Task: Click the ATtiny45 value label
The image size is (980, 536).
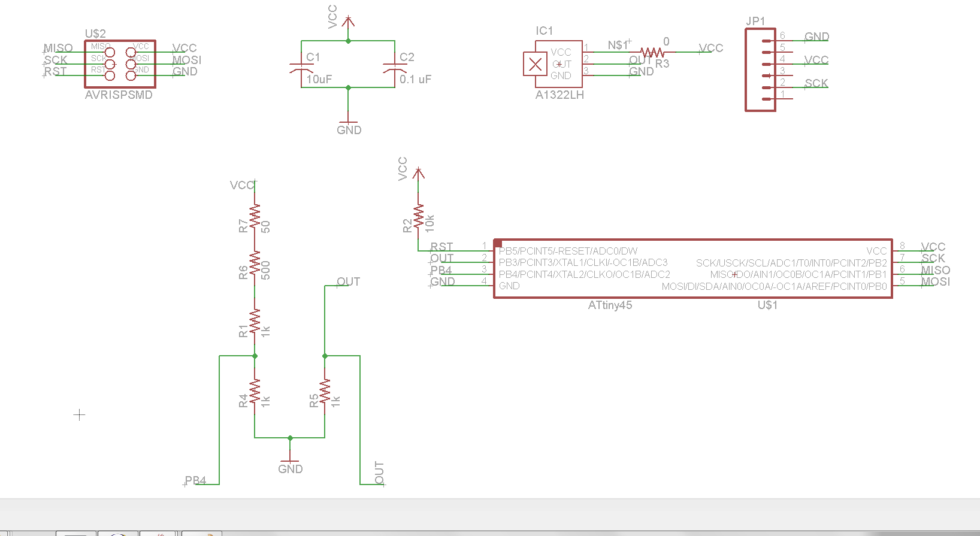Action: click(x=610, y=305)
